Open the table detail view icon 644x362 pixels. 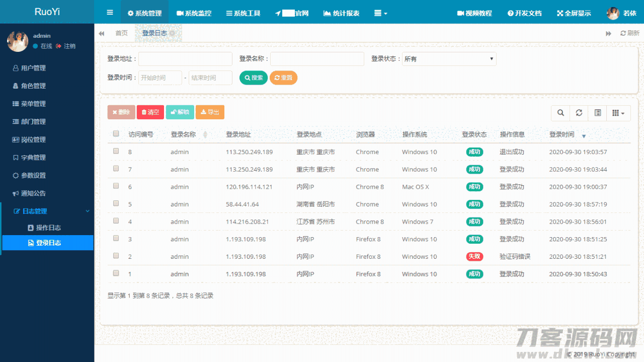point(597,113)
